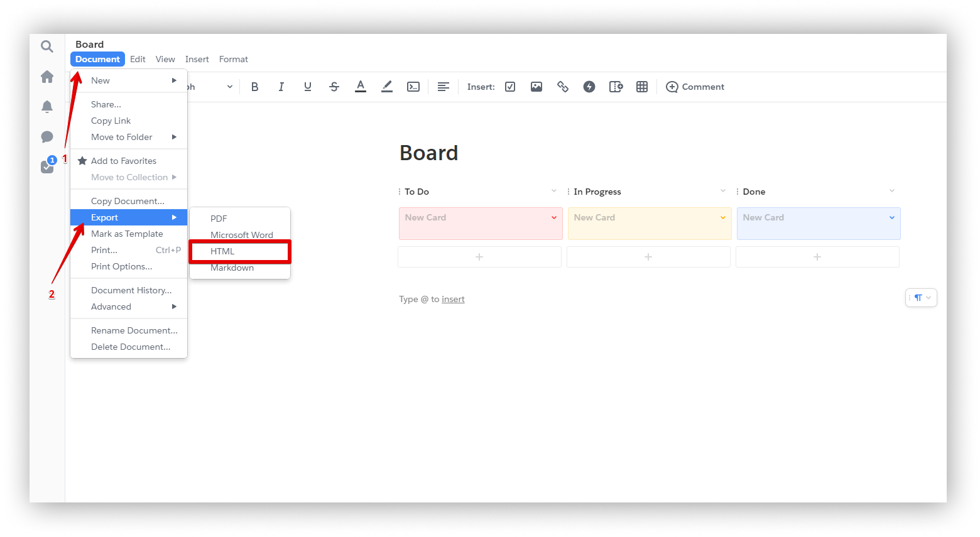This screenshot has width=980, height=537.
Task: Insert a checklist item
Action: (x=510, y=87)
